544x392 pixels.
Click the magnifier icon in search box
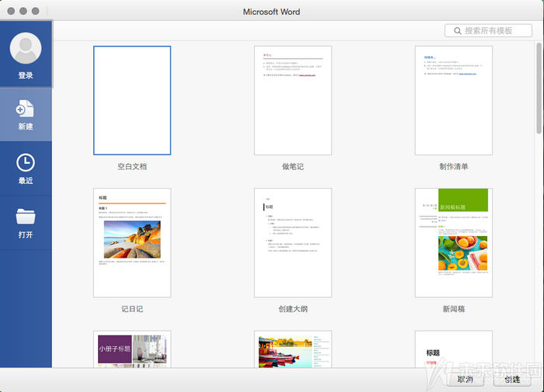[x=455, y=30]
